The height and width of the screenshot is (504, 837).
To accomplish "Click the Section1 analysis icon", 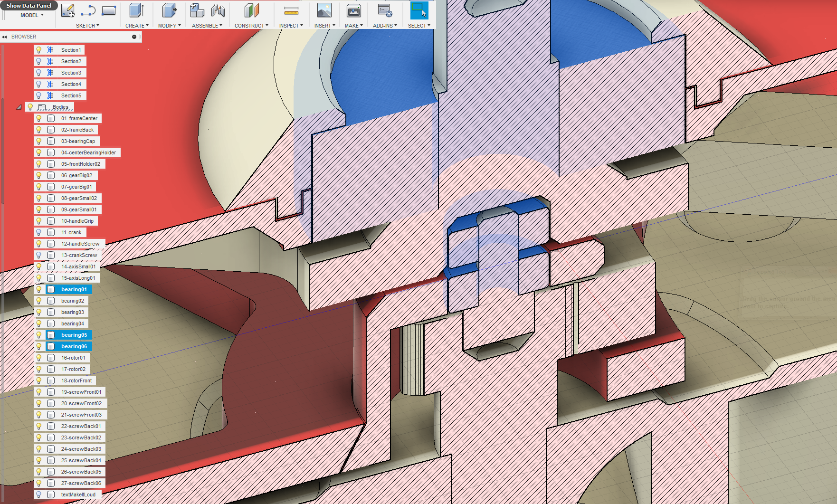I will [50, 50].
